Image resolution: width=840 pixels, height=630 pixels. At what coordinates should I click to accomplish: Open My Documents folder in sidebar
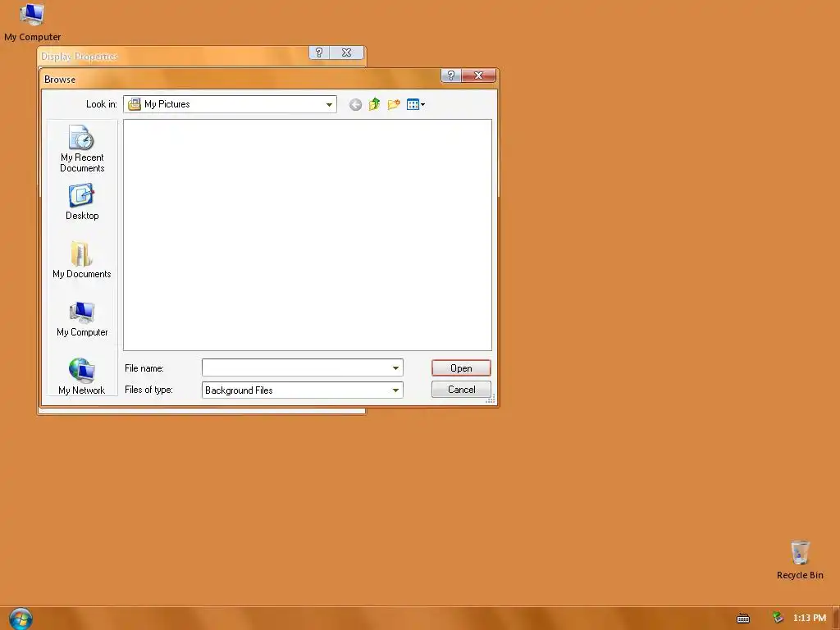tap(82, 260)
